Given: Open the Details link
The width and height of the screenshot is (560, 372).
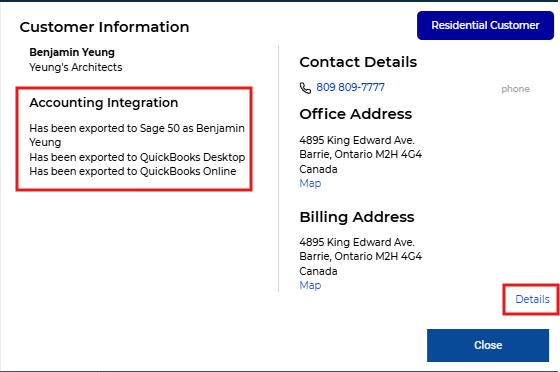Looking at the screenshot, I should click(532, 299).
